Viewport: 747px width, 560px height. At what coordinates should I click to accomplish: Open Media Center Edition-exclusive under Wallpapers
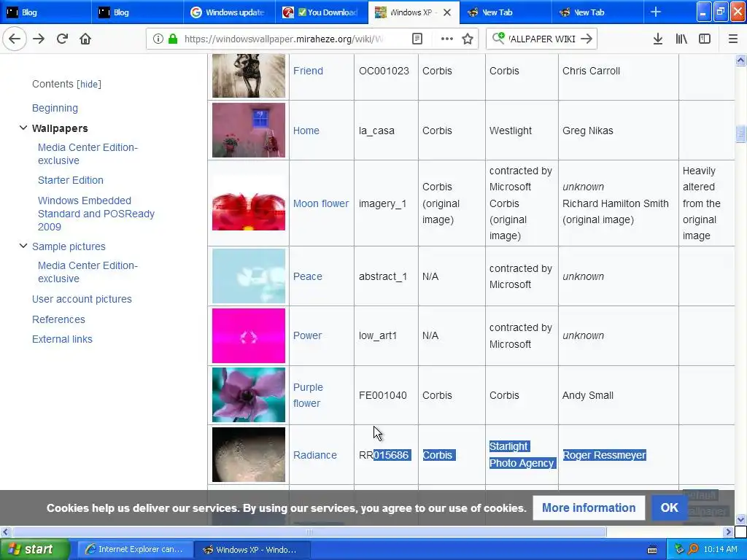[x=88, y=154]
